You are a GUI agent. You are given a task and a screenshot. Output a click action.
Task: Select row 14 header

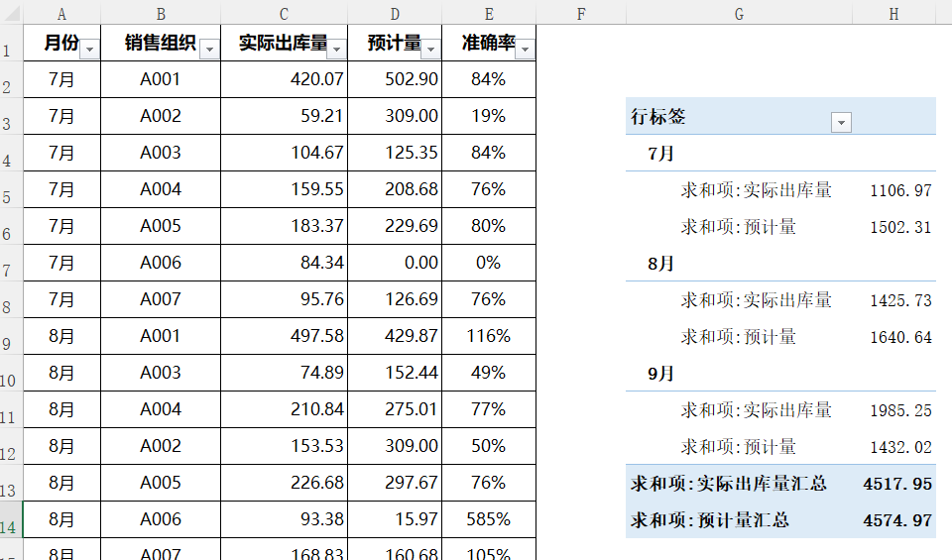pyautogui.click(x=10, y=526)
